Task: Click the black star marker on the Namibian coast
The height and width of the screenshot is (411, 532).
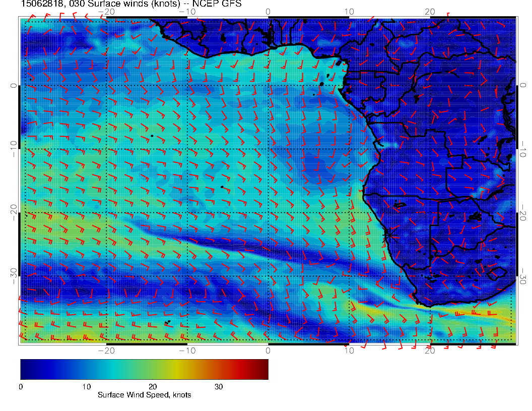Action: [x=389, y=235]
